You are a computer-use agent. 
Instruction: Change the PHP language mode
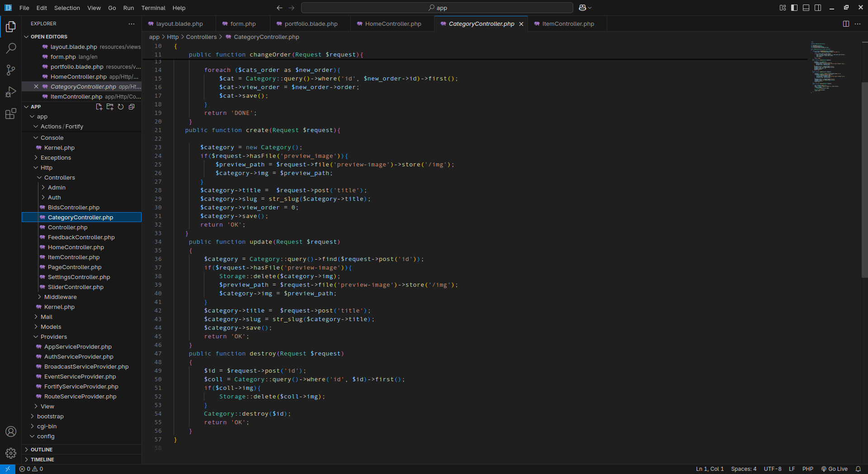807,469
